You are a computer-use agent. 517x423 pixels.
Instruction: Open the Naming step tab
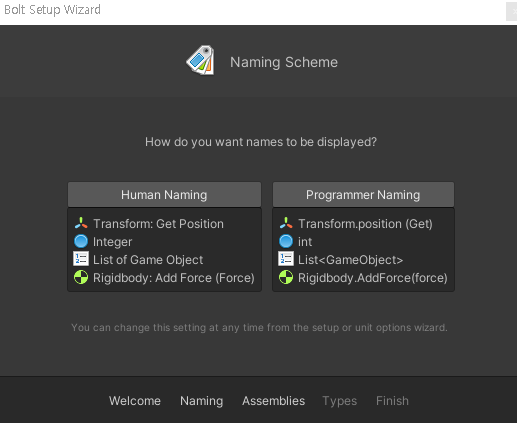[x=201, y=401]
